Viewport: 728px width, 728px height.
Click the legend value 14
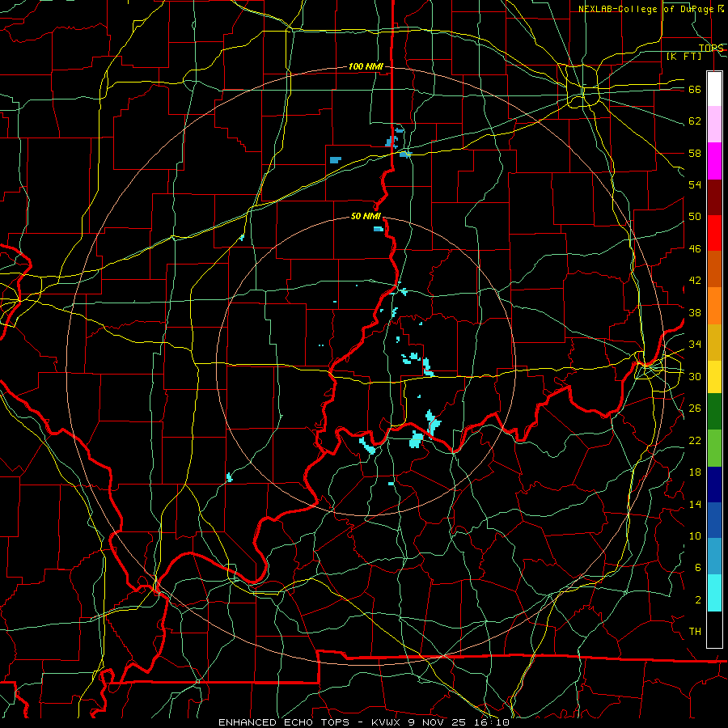coord(695,504)
